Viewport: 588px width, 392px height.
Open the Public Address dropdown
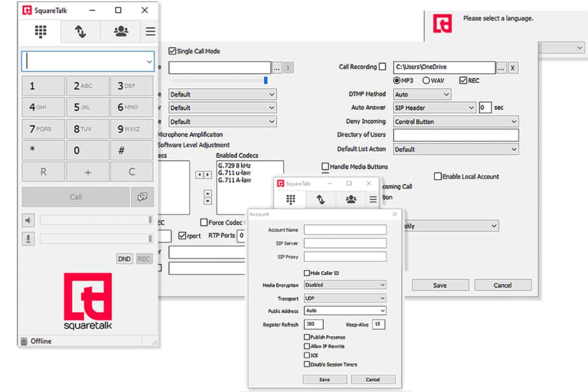click(x=345, y=311)
